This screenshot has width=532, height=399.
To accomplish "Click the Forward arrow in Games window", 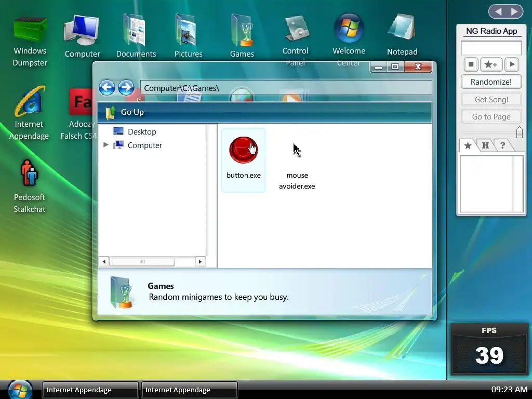I will (126, 87).
